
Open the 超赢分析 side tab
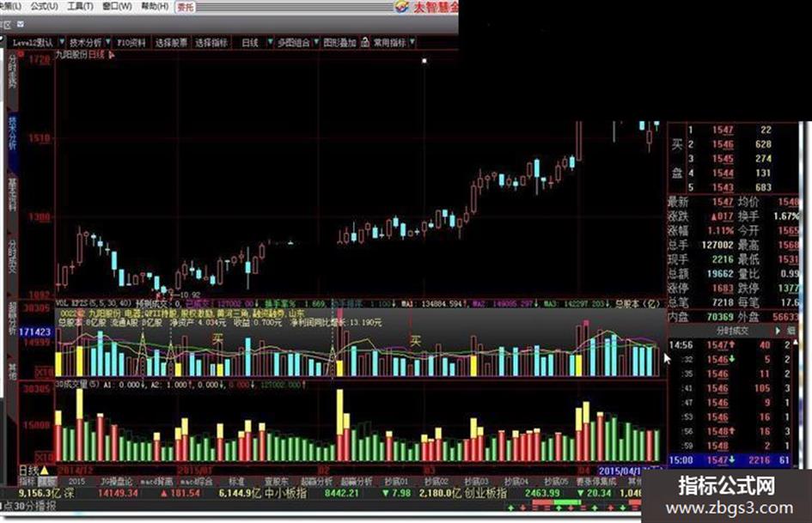pyautogui.click(x=12, y=319)
